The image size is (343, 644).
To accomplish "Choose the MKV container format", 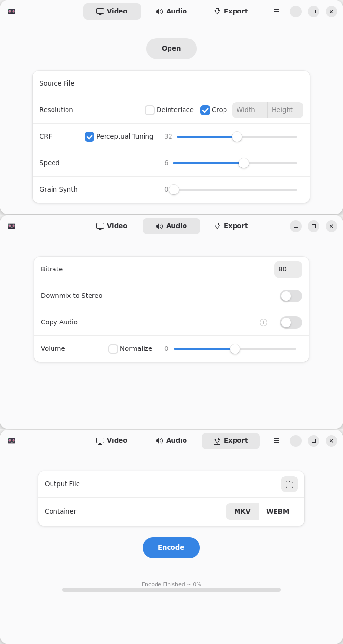I will (242, 512).
